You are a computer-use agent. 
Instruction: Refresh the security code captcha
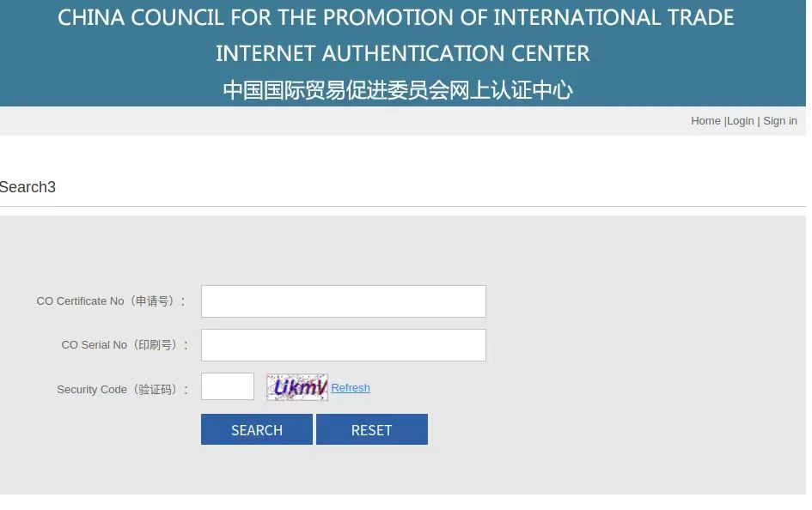(351, 388)
